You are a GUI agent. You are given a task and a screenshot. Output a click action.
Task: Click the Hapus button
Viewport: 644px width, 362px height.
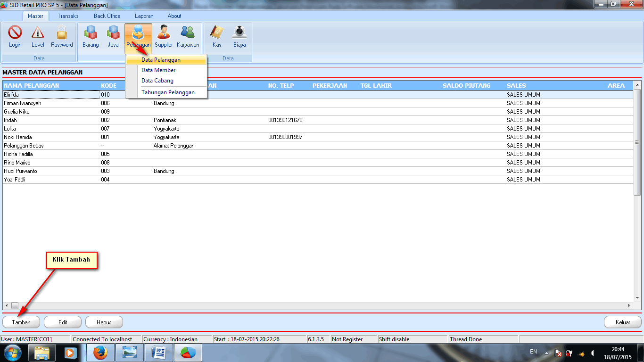click(x=104, y=322)
